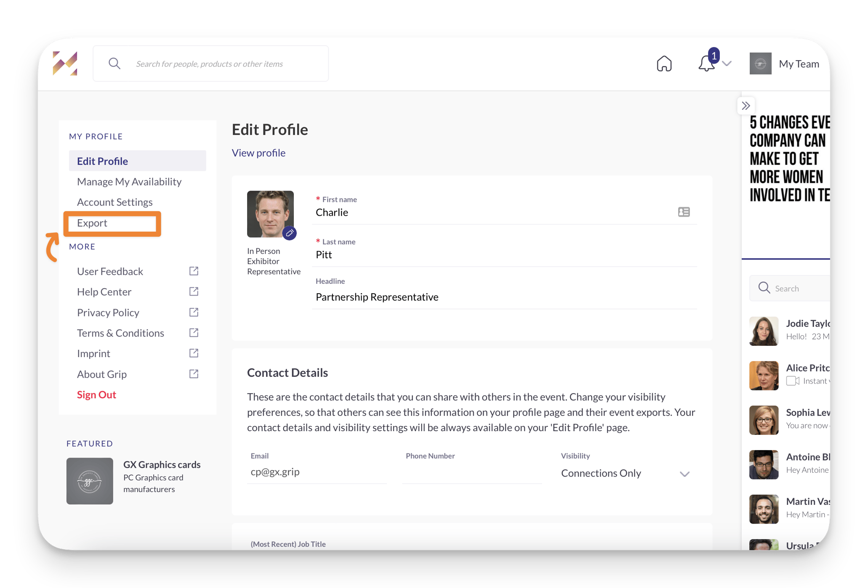The height and width of the screenshot is (588, 868).
Task: Click contact card icon in First name field
Action: pyautogui.click(x=684, y=212)
